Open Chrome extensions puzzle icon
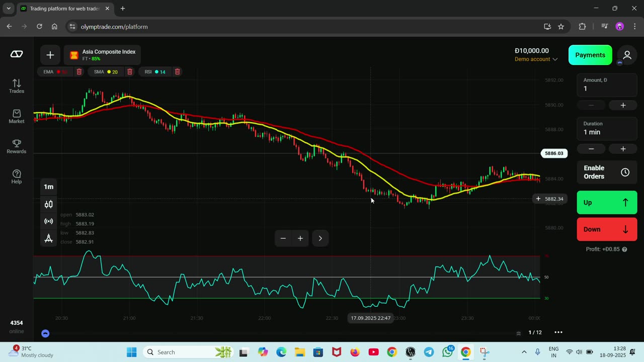Screen dimensions: 644x362 pyautogui.click(x=582, y=27)
